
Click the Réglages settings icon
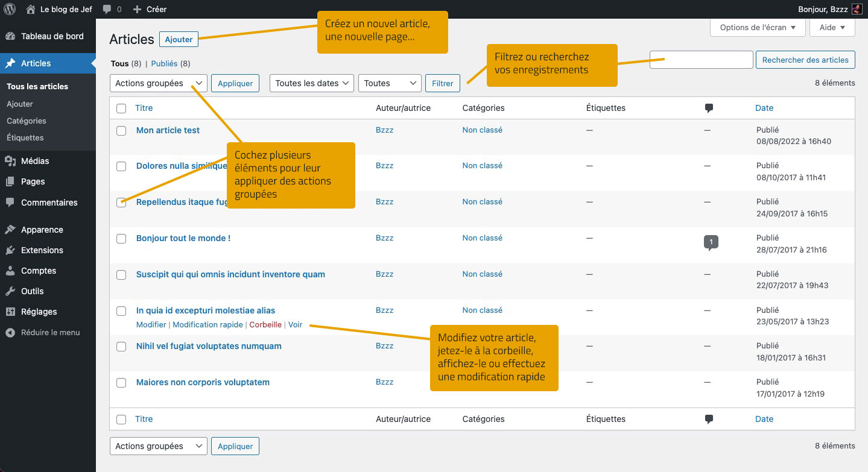pyautogui.click(x=10, y=312)
